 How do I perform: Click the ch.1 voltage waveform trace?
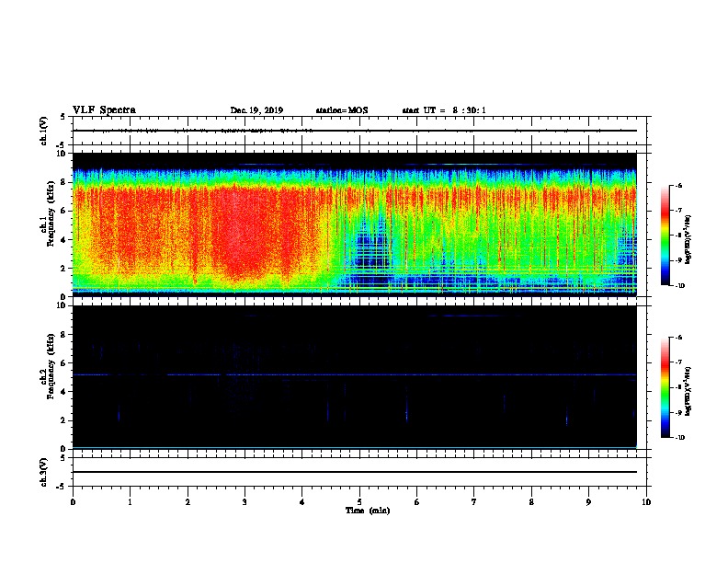click(x=355, y=131)
